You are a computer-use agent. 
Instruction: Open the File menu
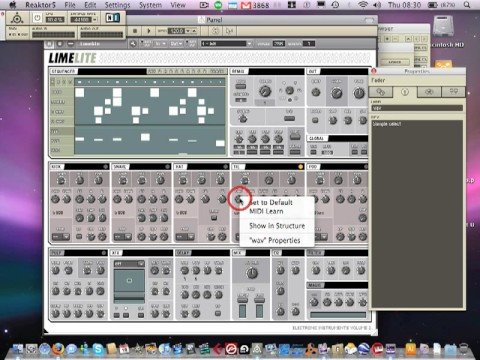pyautogui.click(x=70, y=5)
